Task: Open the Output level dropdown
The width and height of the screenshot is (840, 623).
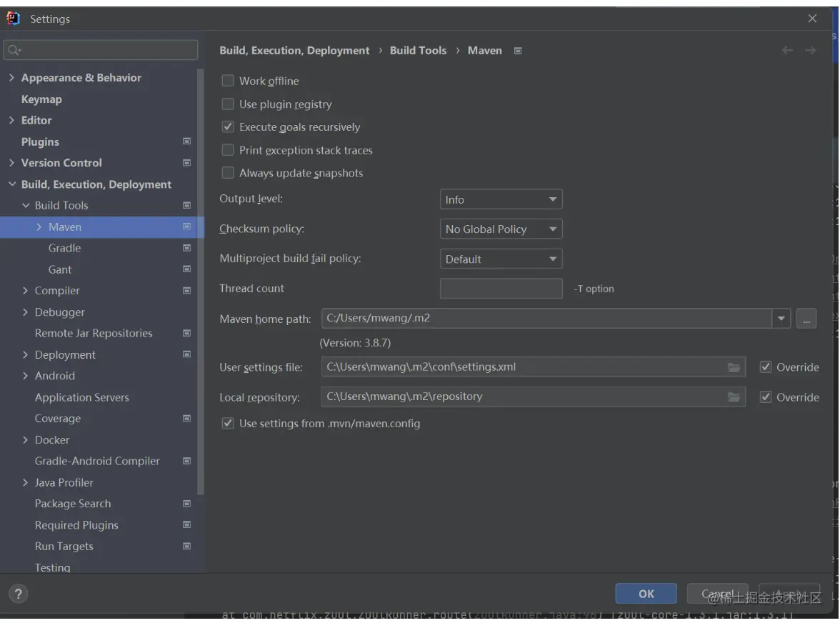Action: 501,199
